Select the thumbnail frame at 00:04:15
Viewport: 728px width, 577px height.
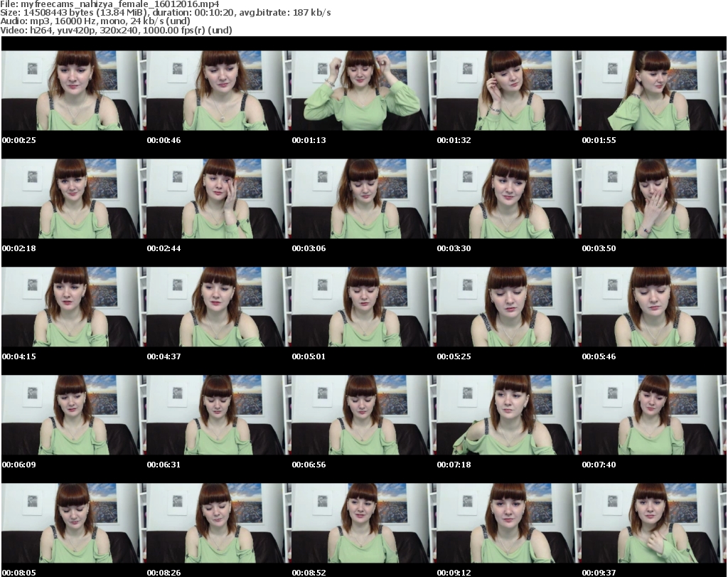(x=74, y=307)
